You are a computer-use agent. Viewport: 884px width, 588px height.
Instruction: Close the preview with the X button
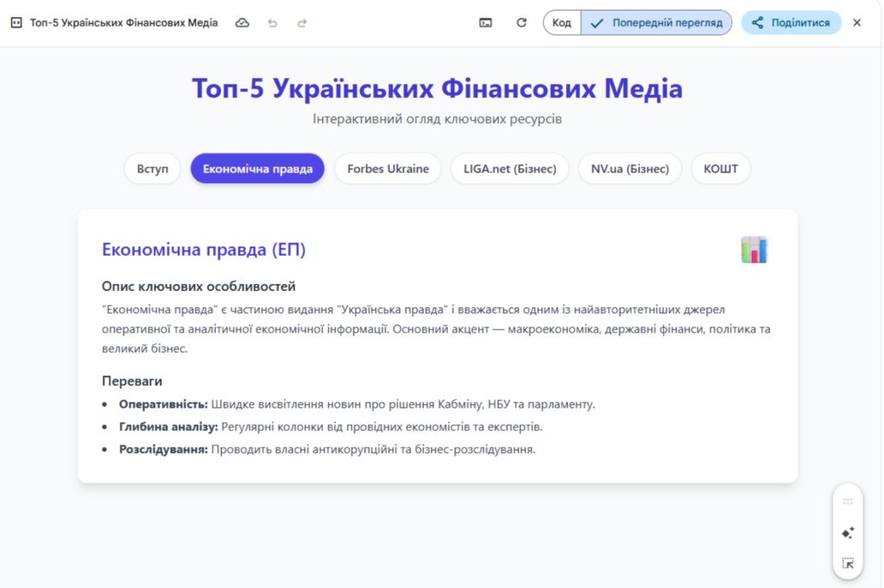click(856, 22)
